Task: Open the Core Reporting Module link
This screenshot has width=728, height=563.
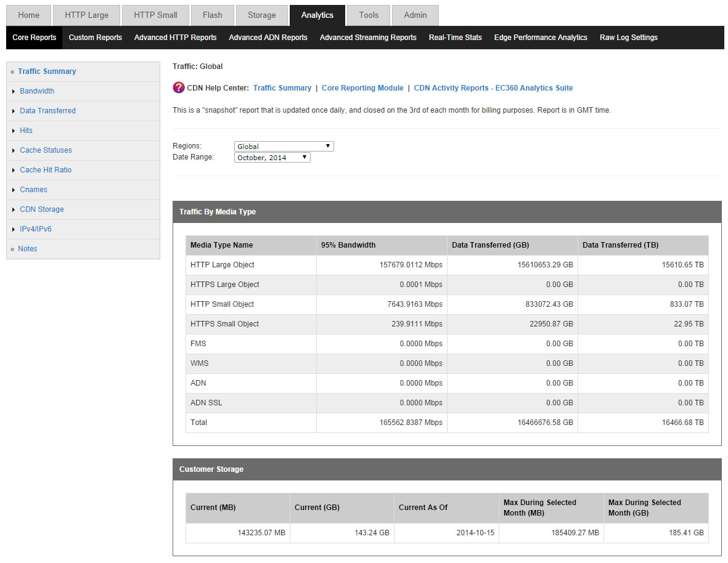Action: (x=362, y=88)
